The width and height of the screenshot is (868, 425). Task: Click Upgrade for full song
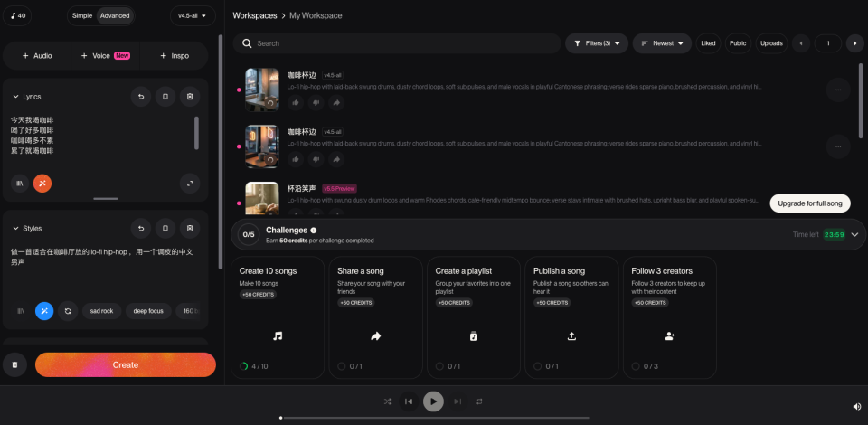(810, 203)
